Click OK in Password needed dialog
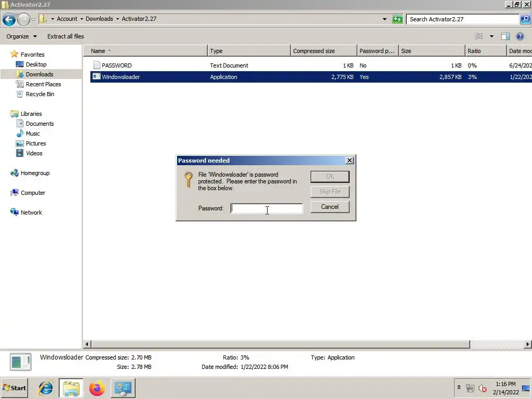 tap(330, 177)
